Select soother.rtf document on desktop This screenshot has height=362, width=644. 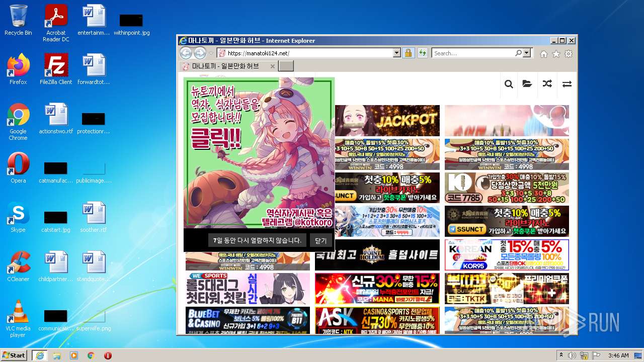(x=94, y=217)
